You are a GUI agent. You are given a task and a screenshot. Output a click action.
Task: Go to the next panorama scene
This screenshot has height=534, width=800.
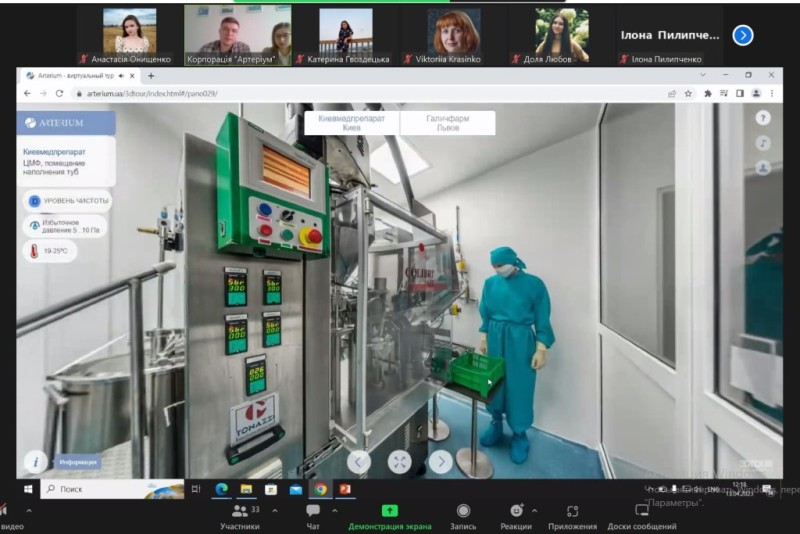tap(441, 461)
